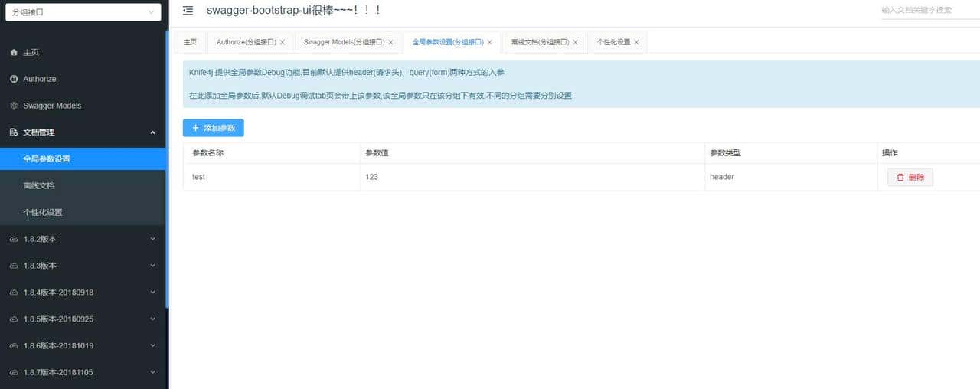Expand the 1.8.6版本-20181019 chevron
Image resolution: width=980 pixels, height=389 pixels.
(x=152, y=346)
